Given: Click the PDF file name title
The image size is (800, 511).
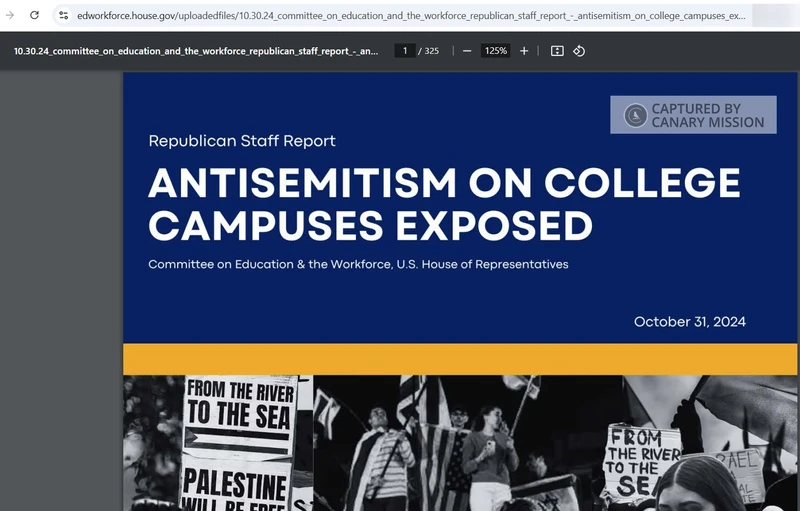Looking at the screenshot, I should (x=196, y=51).
